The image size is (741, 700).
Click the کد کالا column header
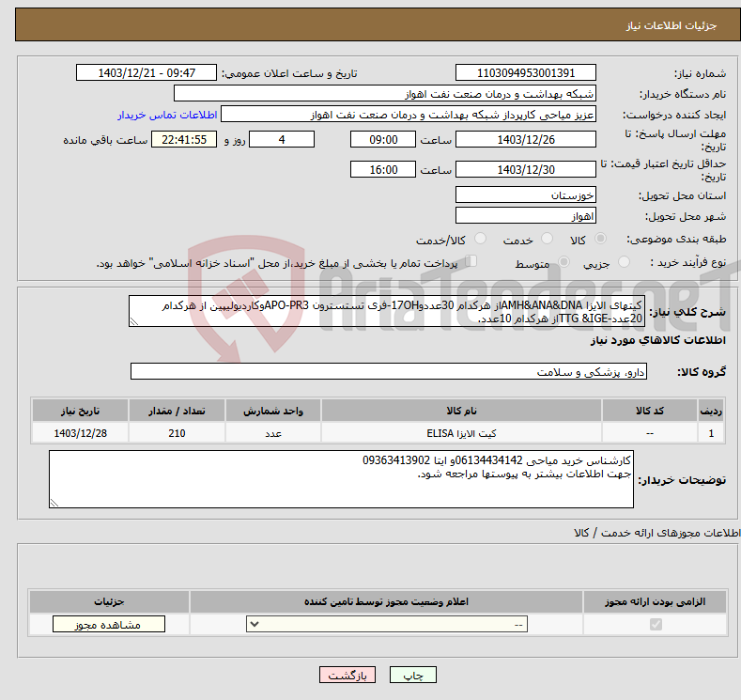(x=649, y=411)
